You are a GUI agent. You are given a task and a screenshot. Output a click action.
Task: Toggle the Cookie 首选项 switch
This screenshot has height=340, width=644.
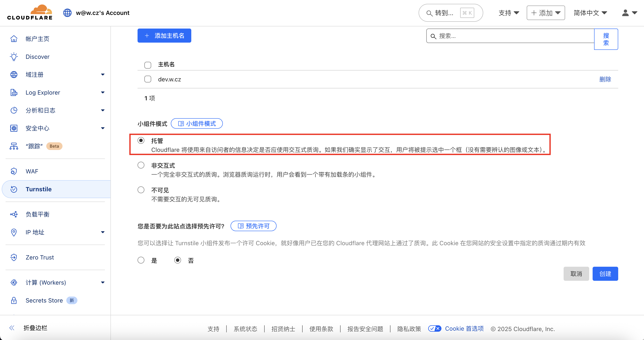[435, 329]
